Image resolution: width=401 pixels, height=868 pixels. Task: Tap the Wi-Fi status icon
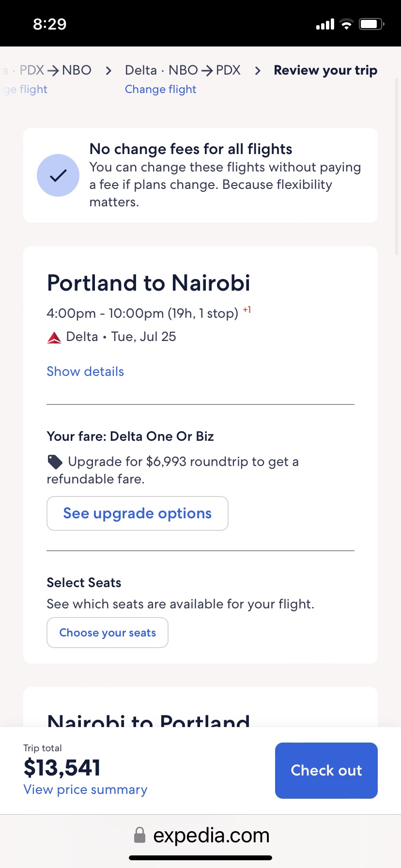(346, 24)
